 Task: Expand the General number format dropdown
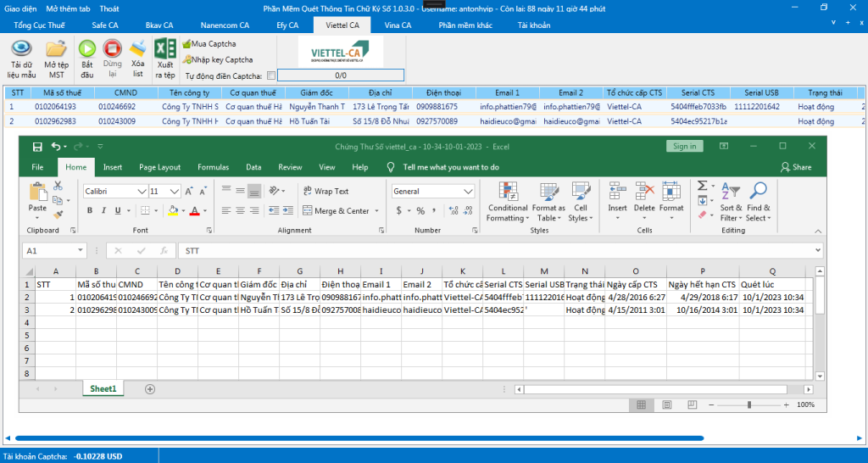(x=468, y=192)
